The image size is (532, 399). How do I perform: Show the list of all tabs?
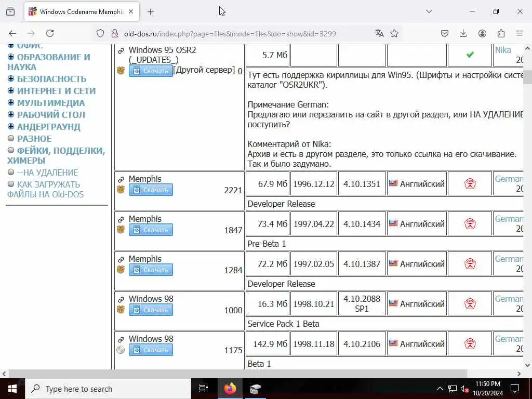pos(429,11)
